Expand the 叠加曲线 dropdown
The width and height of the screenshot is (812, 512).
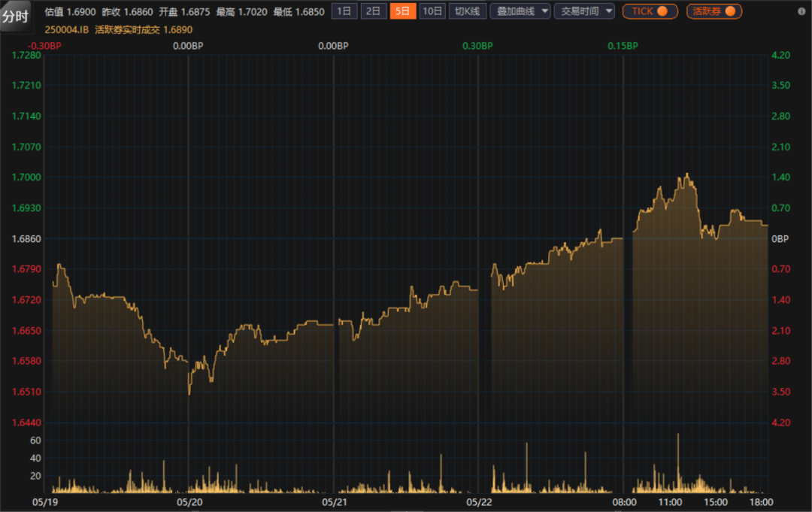520,11
